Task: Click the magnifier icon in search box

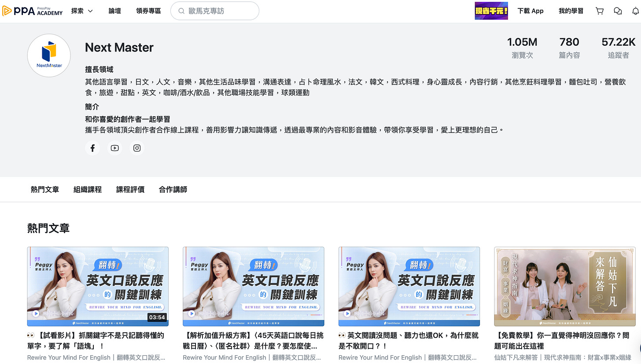Action: tap(181, 11)
